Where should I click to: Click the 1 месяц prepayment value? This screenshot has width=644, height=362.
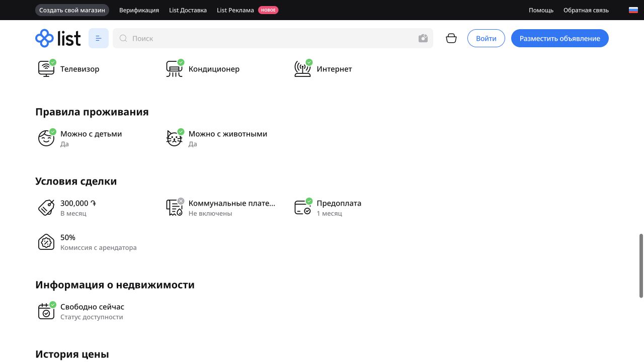click(x=329, y=213)
